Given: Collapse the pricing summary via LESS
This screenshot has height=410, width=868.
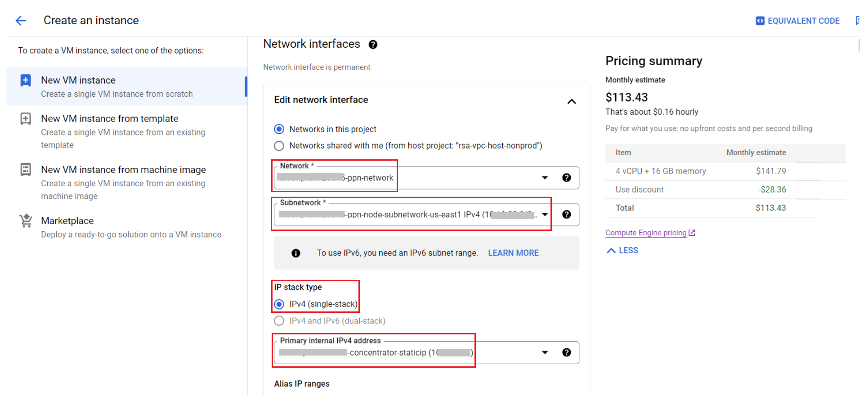Looking at the screenshot, I should [622, 250].
